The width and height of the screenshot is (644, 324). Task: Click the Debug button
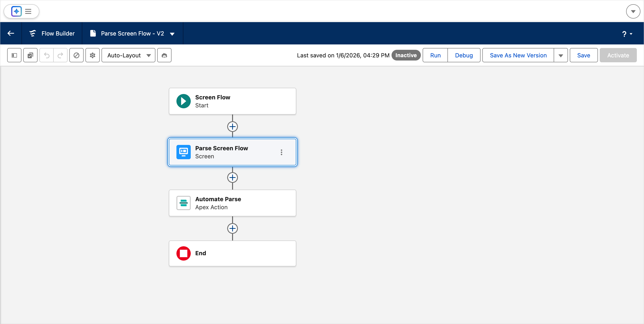click(x=464, y=55)
